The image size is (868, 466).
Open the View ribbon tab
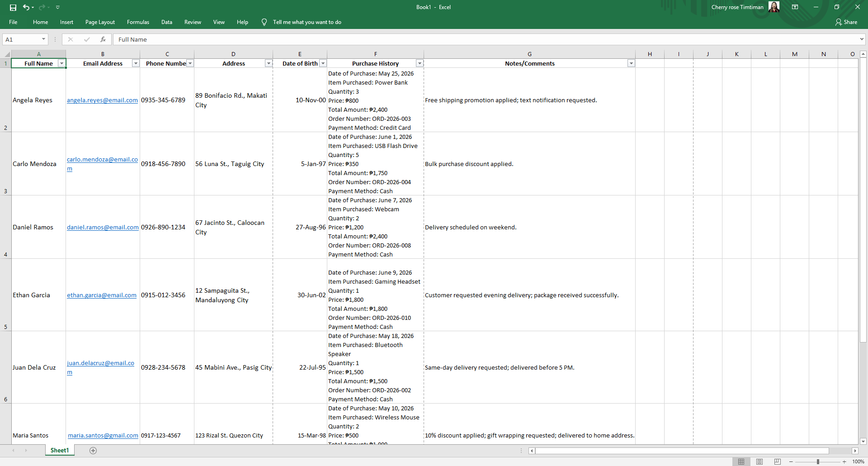(219, 22)
